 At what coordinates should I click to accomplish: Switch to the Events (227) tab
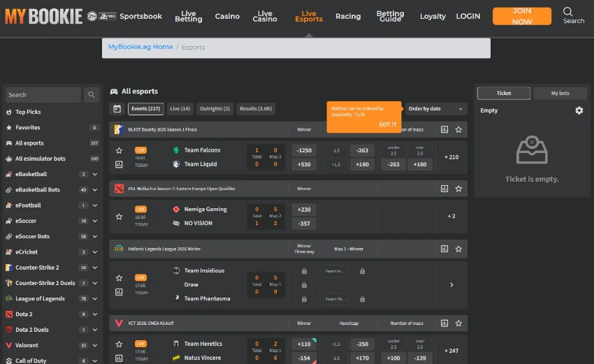(146, 109)
